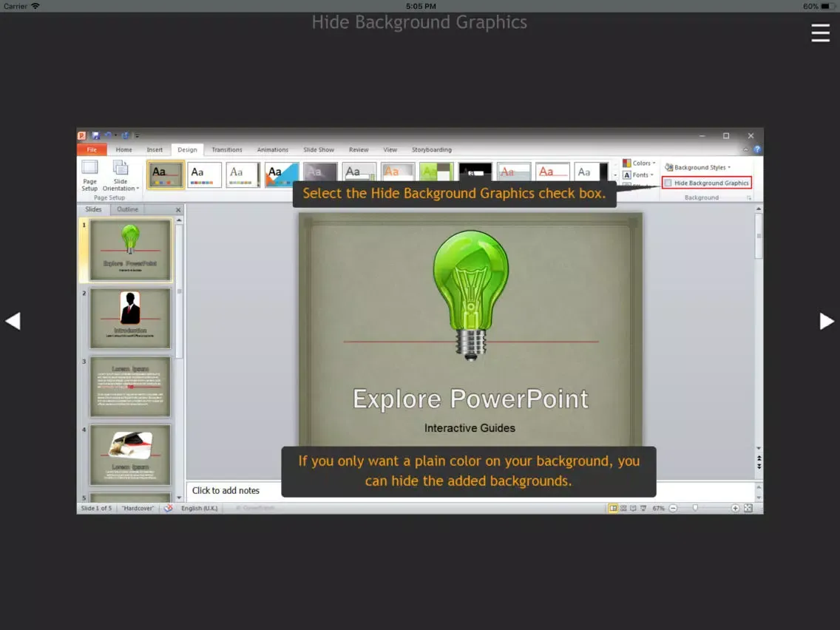Zoom out with the minus button
Viewport: 840px width, 630px height.
point(674,508)
